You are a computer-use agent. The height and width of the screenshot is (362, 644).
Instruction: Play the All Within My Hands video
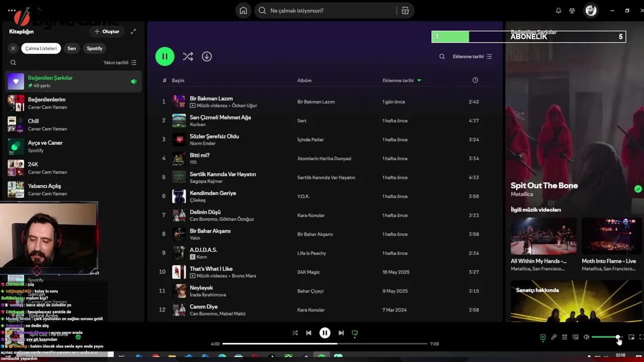(543, 236)
